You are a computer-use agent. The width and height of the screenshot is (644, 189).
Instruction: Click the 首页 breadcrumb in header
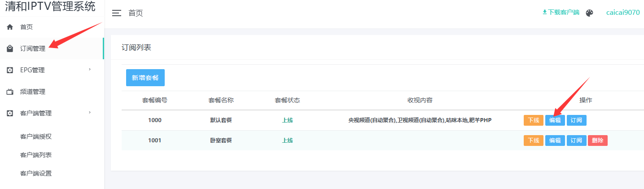click(x=136, y=13)
